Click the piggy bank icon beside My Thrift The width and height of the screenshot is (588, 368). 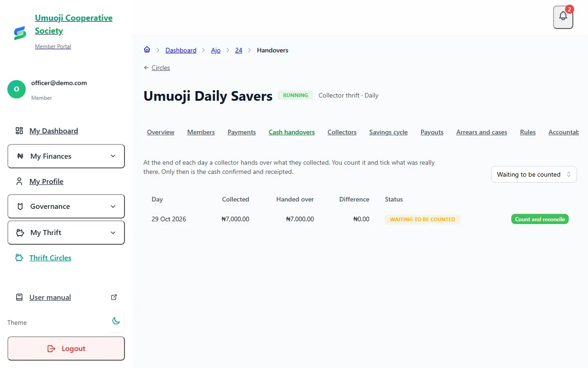click(x=20, y=232)
